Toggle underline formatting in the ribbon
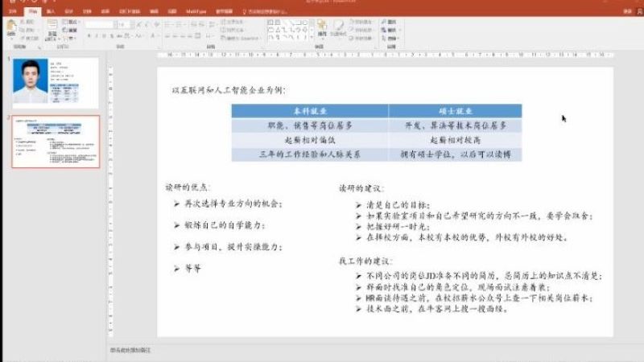This screenshot has width=644, height=362. coord(101,36)
